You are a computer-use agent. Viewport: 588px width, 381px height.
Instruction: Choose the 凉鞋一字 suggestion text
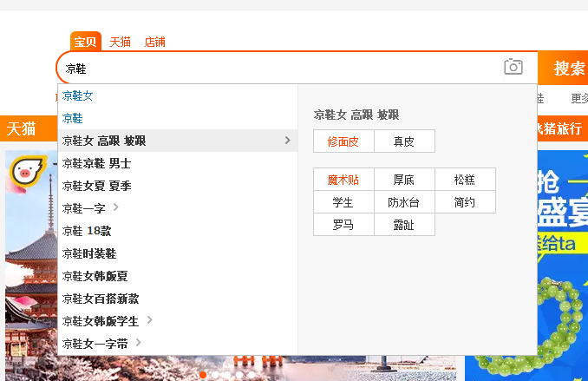tap(83, 208)
